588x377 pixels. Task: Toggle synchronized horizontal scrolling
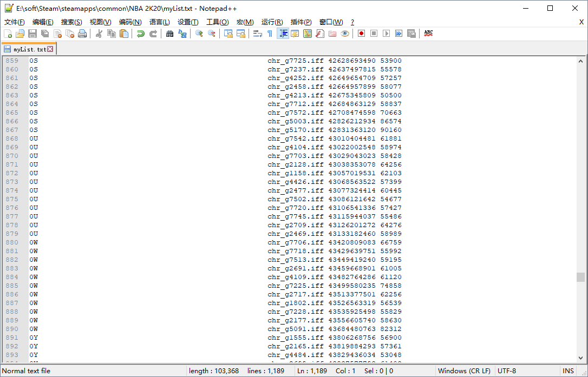[x=241, y=34]
